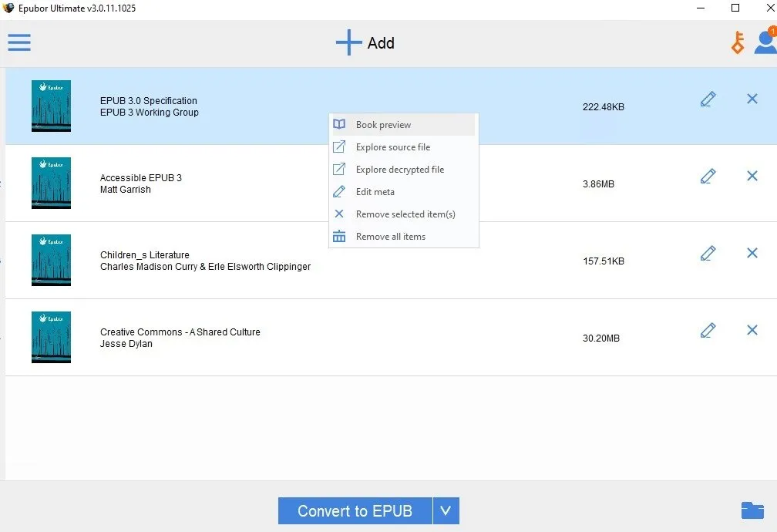
Task: Remove Children_s Literature from list
Action: click(752, 253)
